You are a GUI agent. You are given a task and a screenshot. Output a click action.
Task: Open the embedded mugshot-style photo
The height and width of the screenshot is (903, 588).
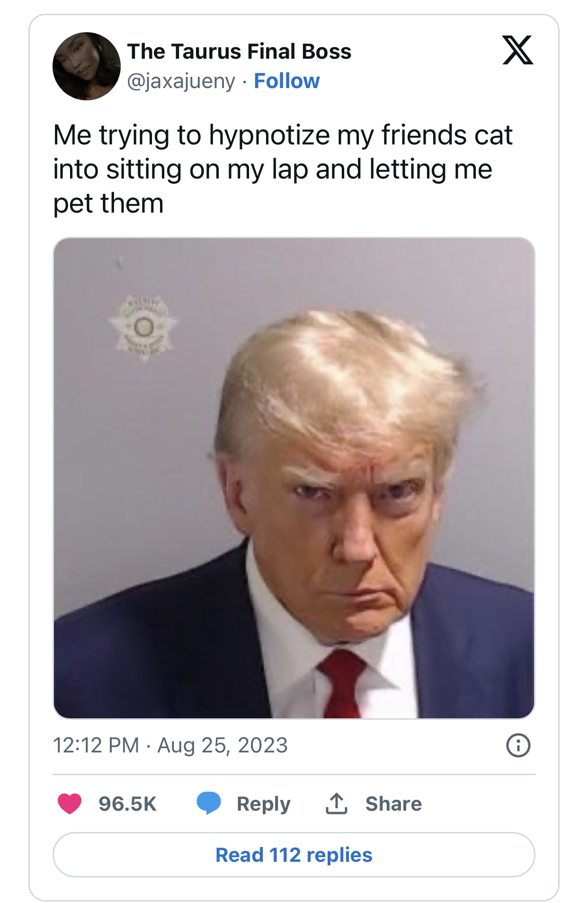pos(294,478)
